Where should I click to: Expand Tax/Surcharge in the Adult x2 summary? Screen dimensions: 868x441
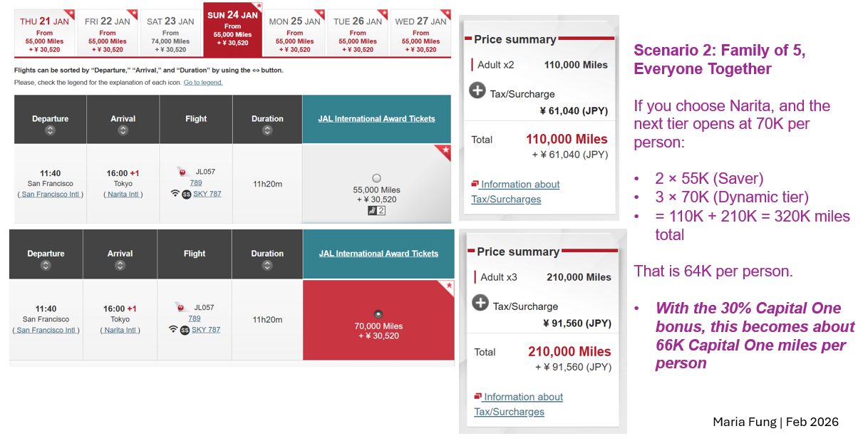coord(477,90)
